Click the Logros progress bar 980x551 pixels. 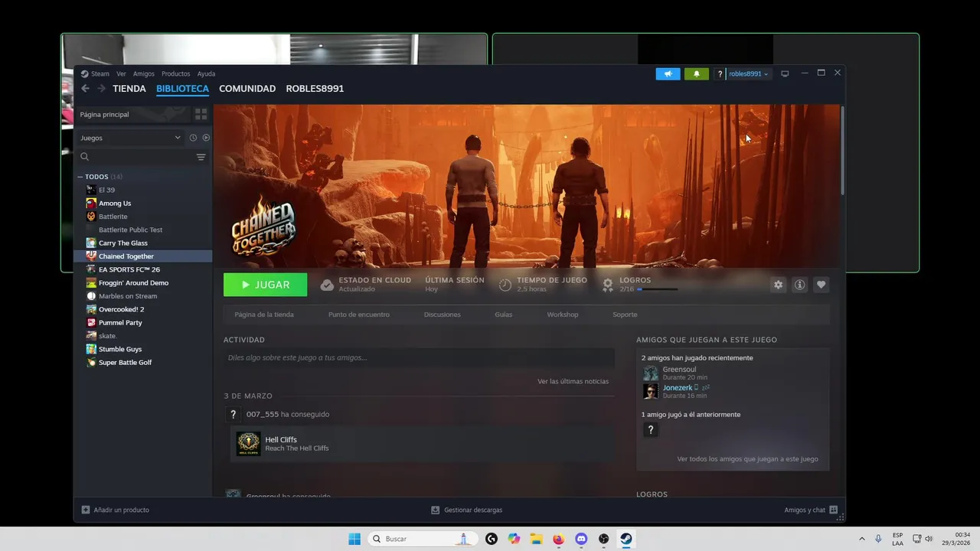click(x=657, y=289)
